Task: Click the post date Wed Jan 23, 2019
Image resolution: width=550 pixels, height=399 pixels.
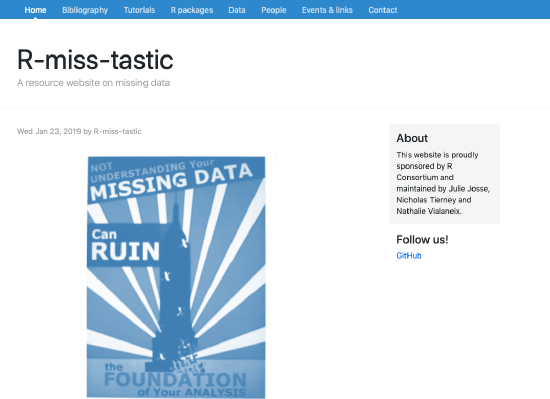Action: tap(49, 131)
